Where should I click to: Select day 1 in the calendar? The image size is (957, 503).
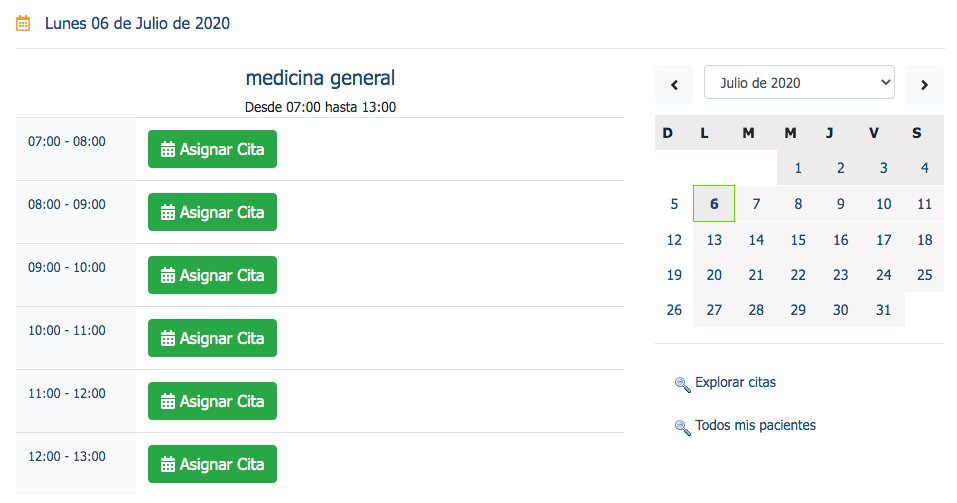coord(798,168)
